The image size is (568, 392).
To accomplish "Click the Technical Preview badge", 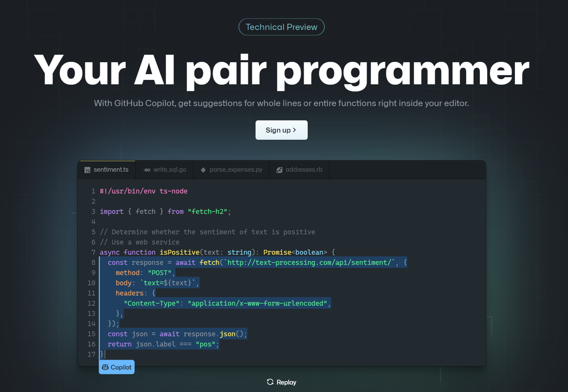I will pos(281,27).
